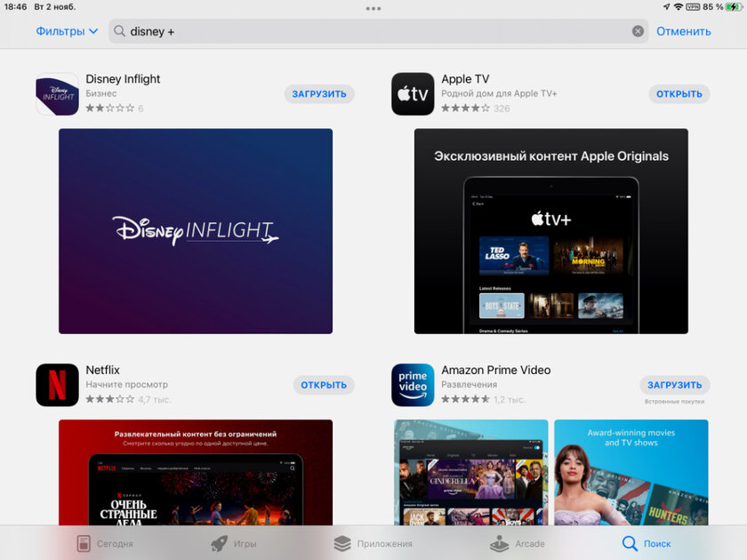Image resolution: width=747 pixels, height=560 pixels.
Task: Tap the clock showing 18:46
Action: 15,7
